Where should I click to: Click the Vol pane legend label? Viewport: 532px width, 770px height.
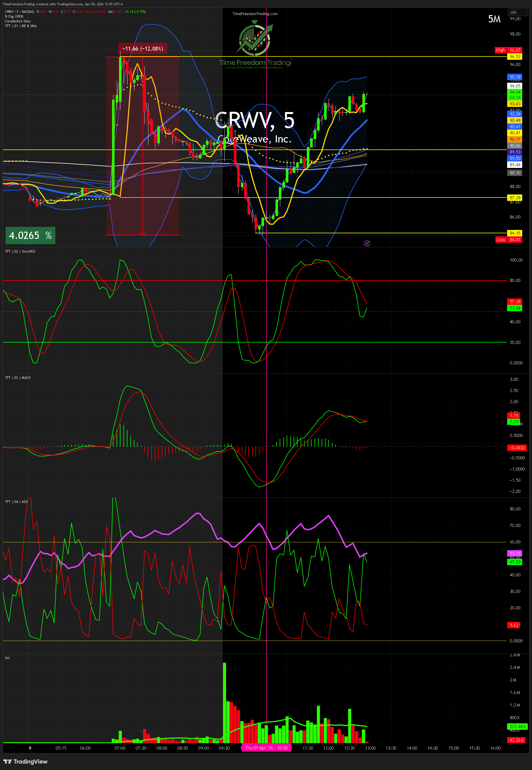point(7,658)
